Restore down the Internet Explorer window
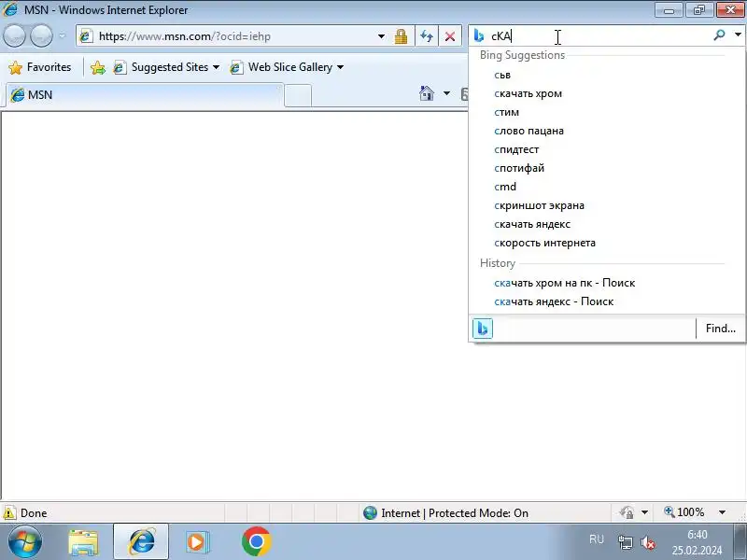This screenshot has width=747, height=560. (699, 10)
